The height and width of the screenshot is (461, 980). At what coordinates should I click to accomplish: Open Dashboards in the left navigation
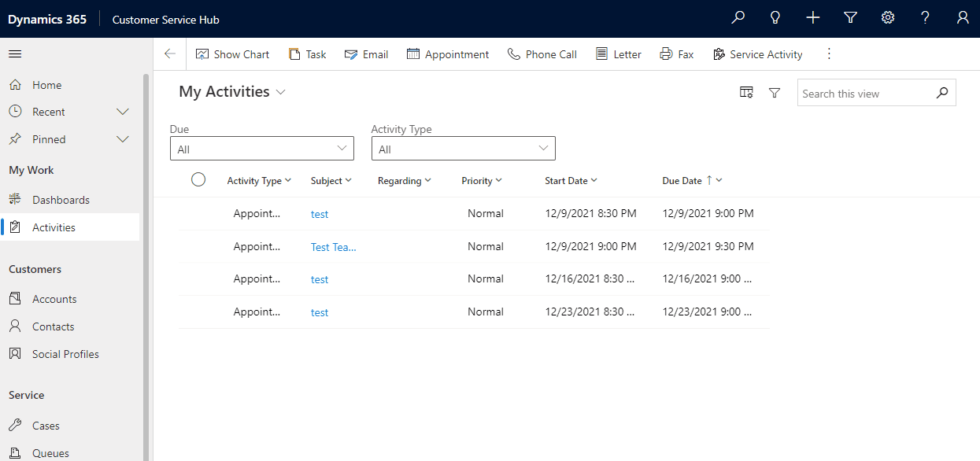point(61,200)
